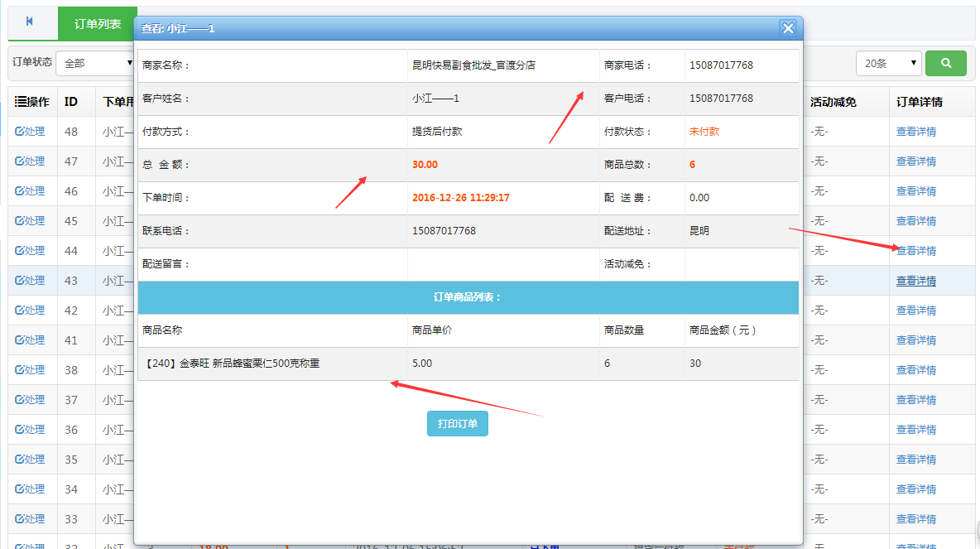This screenshot has height=549, width=980.
Task: Click the green search magnifier button
Action: coord(945,63)
